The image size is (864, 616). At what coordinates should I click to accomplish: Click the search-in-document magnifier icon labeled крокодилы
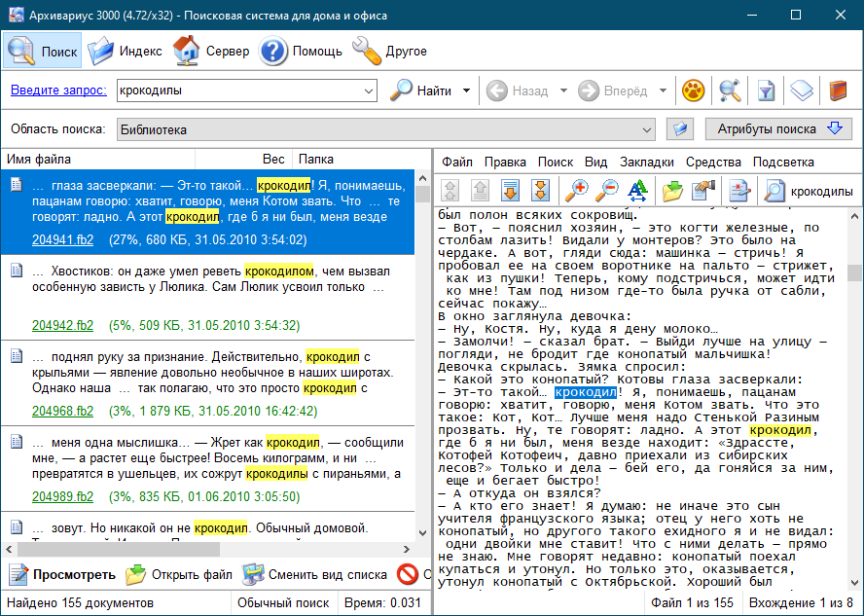808,191
